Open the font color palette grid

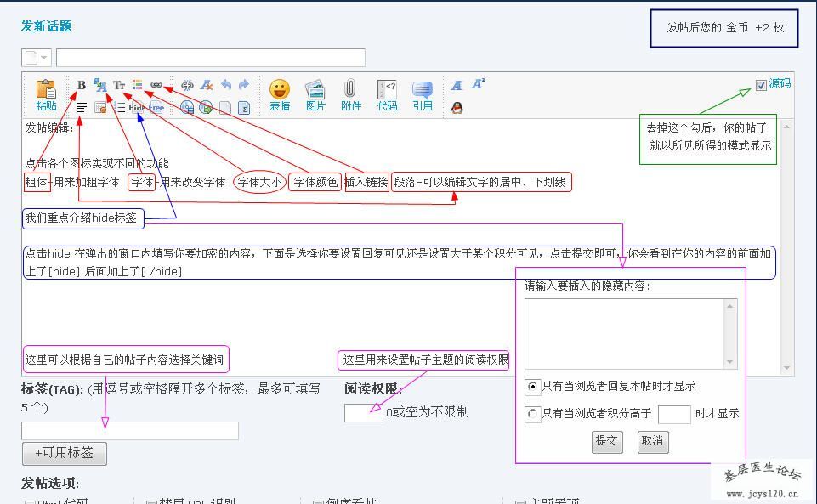tap(138, 85)
